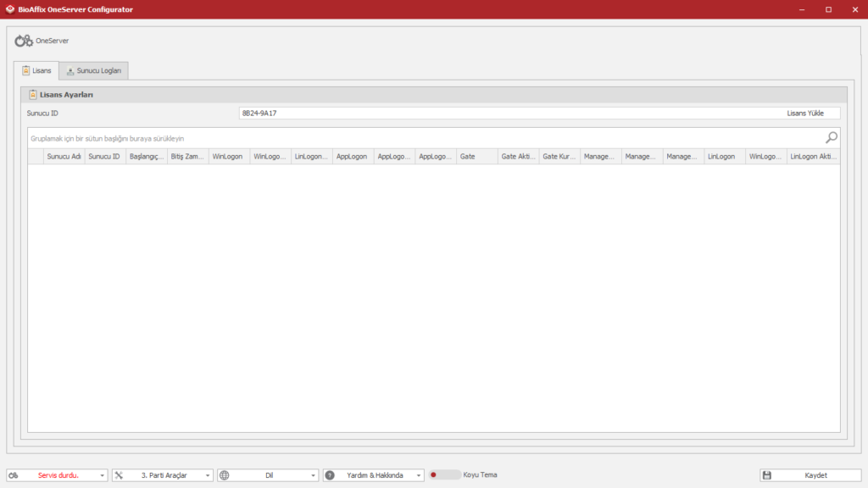This screenshot has width=868, height=488.
Task: Click the Kaydet button
Action: pos(810,475)
